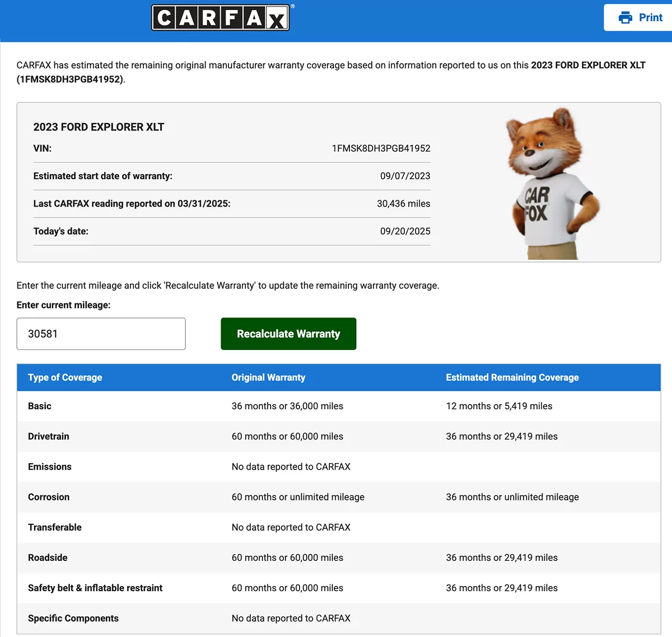Image resolution: width=672 pixels, height=637 pixels.
Task: Click Basic's remaining 12 months or 5,419 miles
Action: 499,406
